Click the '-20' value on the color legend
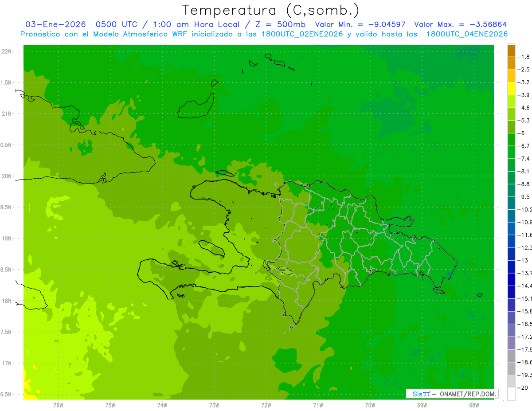This screenshot has height=411, width=532. tap(522, 388)
